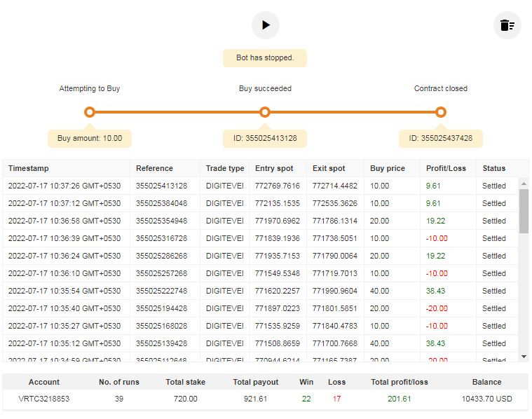Click the ID: 355025437428 contract label
Viewport: 532px width, 419px height.
[440, 138]
